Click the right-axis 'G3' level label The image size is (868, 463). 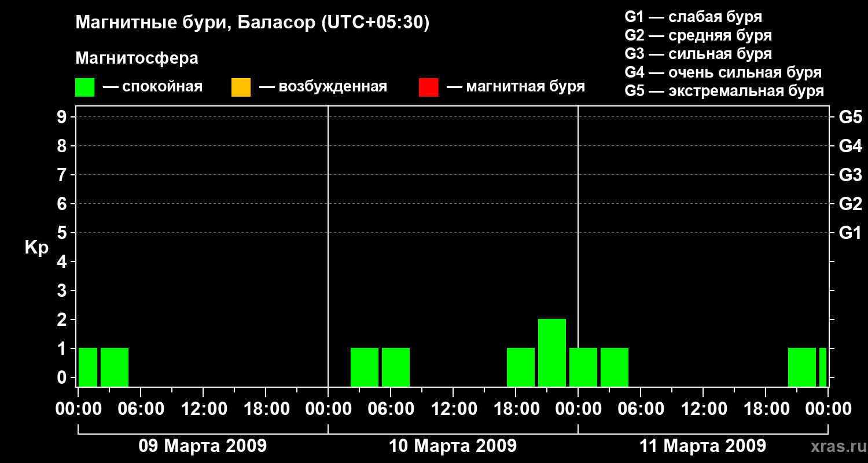point(850,175)
